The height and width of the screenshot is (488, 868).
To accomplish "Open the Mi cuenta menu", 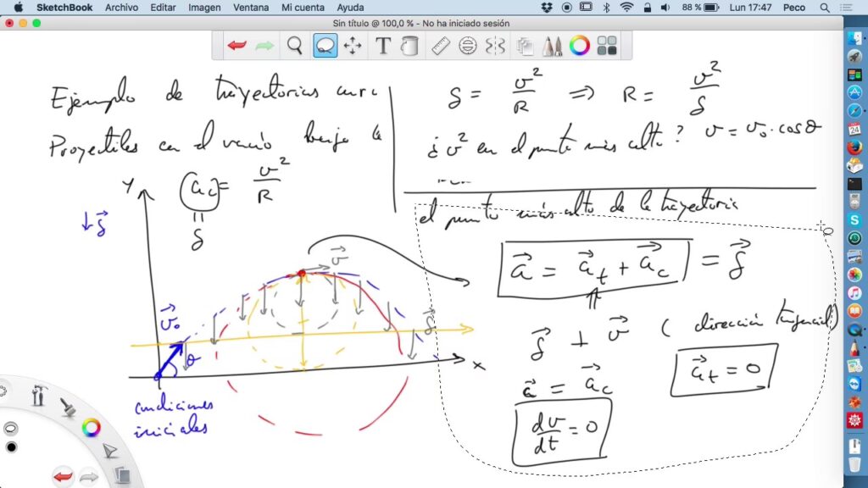I will pyautogui.click(x=302, y=8).
